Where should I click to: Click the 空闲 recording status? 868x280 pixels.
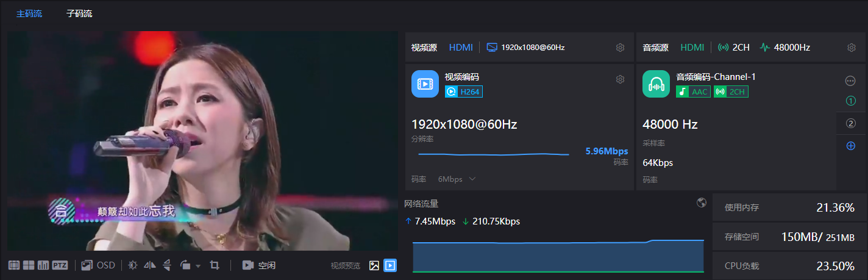coord(267,265)
